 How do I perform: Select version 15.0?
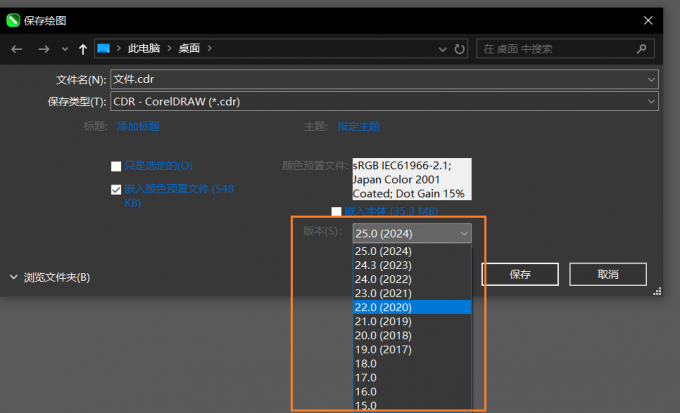412,405
